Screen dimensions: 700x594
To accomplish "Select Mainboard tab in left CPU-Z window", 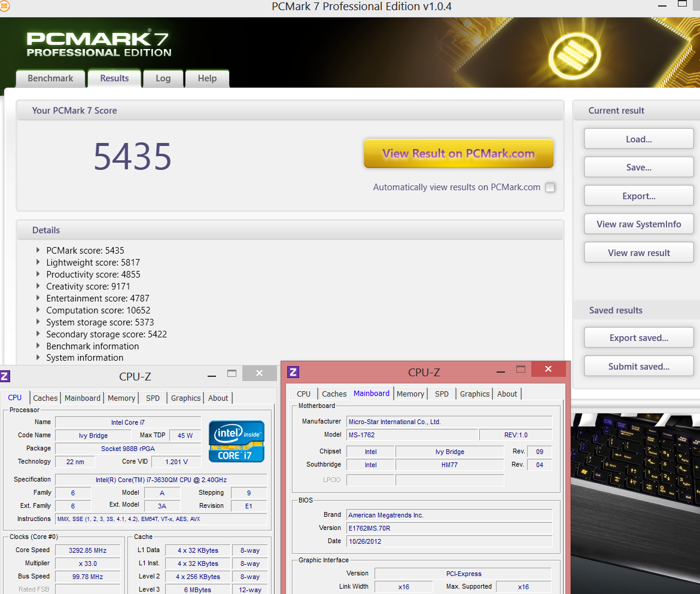I will coord(83,398).
